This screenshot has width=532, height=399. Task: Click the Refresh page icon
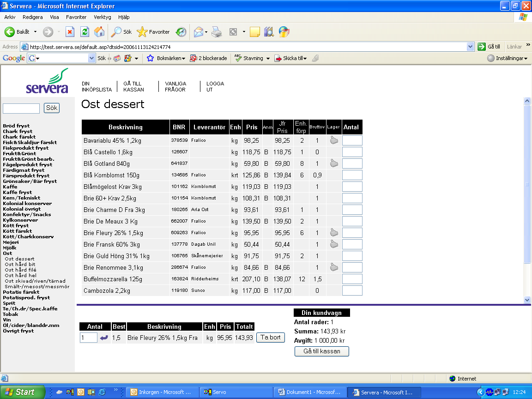click(85, 32)
